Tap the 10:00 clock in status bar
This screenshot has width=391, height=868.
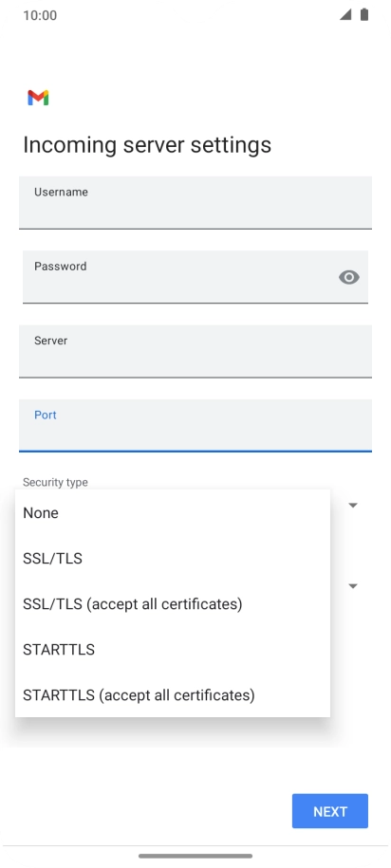(x=40, y=15)
